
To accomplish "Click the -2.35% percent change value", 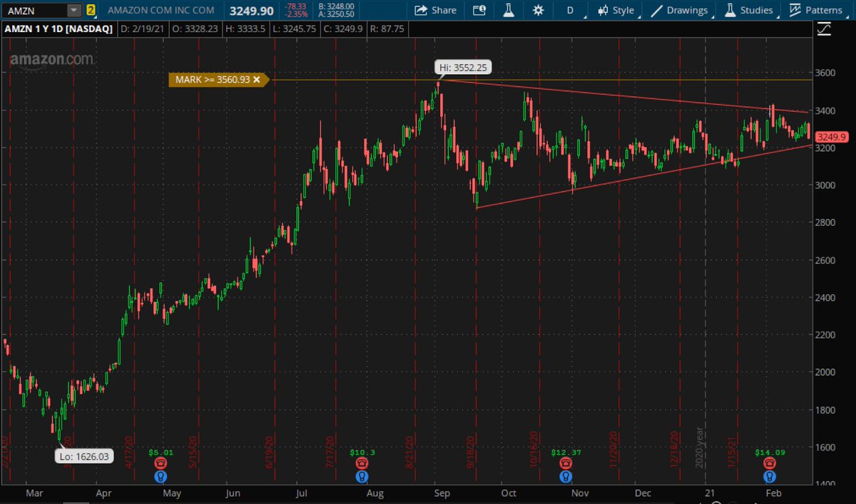I will 297,15.
